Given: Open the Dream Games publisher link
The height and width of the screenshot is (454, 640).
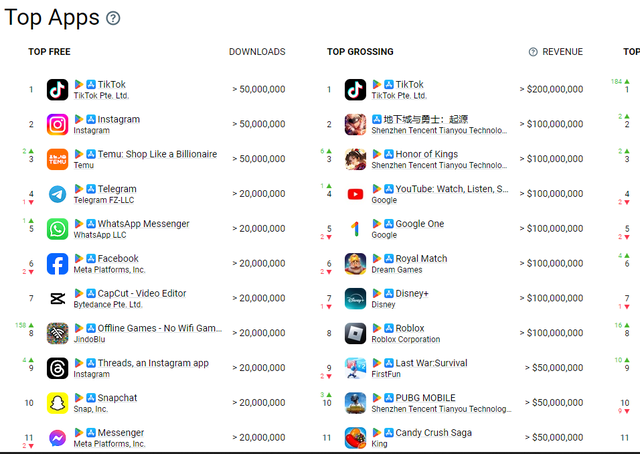Looking at the screenshot, I should click(x=398, y=270).
